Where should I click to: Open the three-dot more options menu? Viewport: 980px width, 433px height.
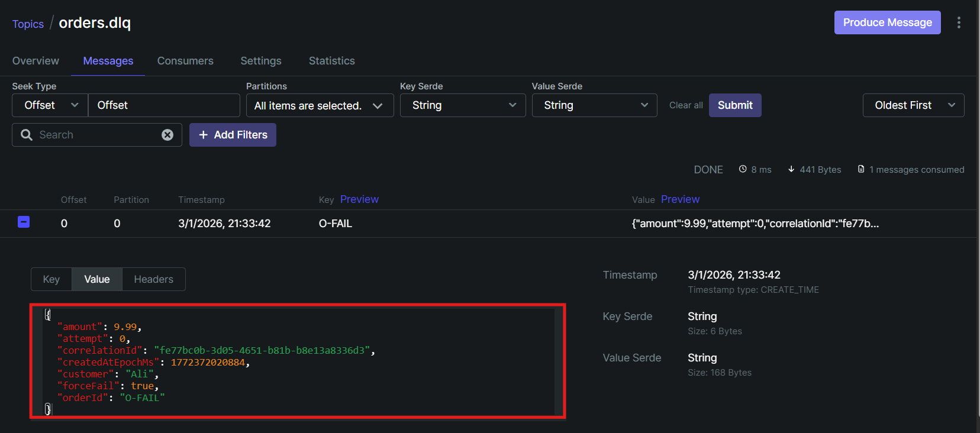pyautogui.click(x=959, y=22)
